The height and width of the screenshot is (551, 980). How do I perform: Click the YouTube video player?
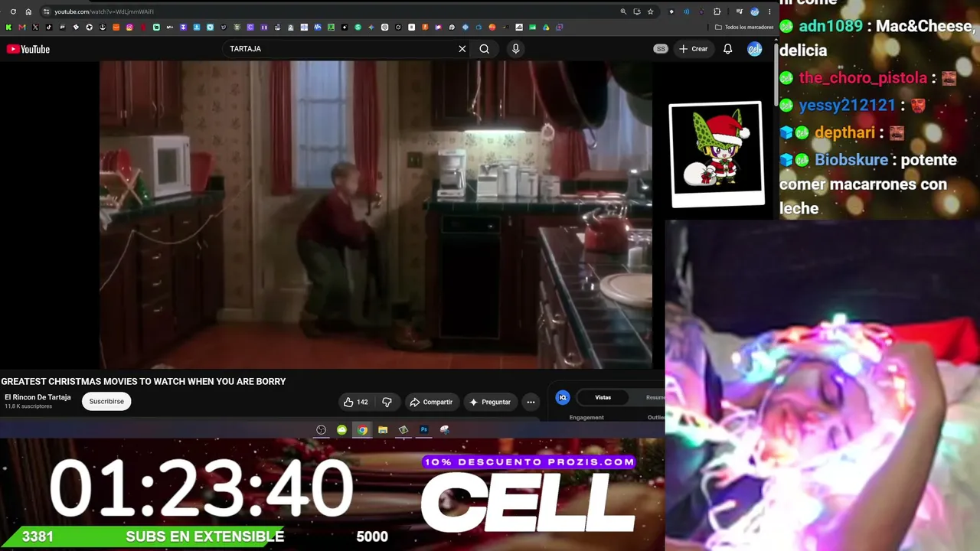coord(376,215)
